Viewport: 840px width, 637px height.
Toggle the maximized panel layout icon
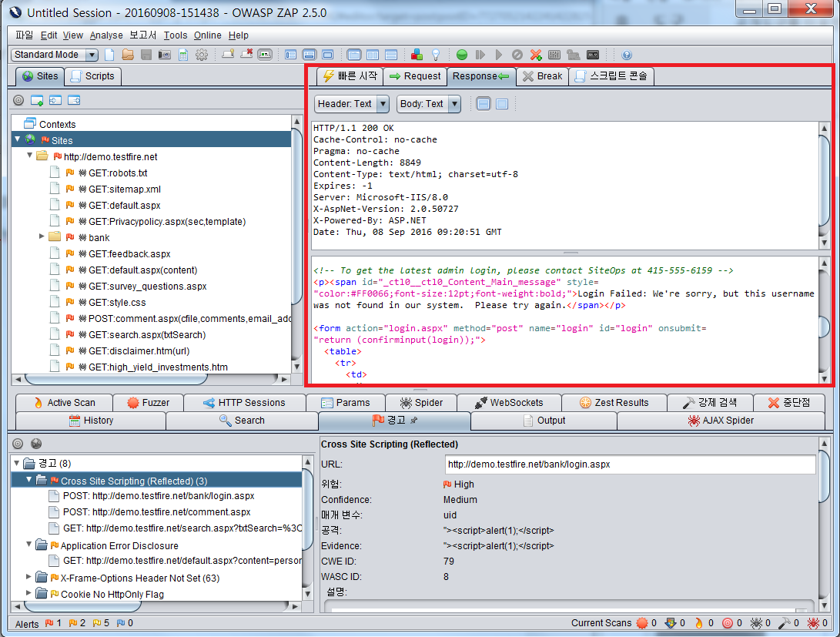click(326, 55)
